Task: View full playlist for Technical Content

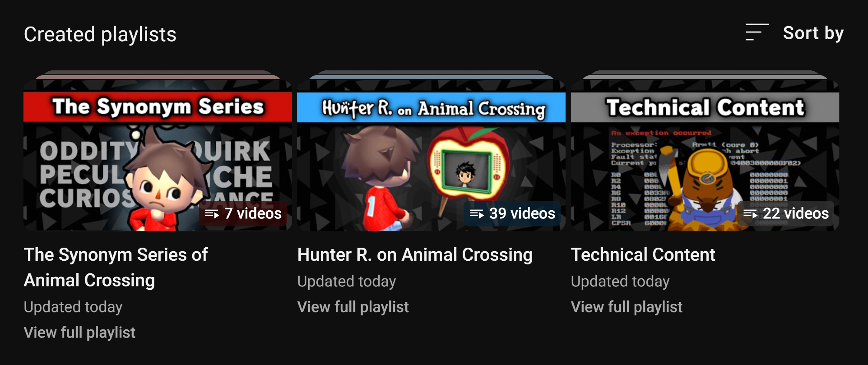Action: pyautogui.click(x=627, y=307)
